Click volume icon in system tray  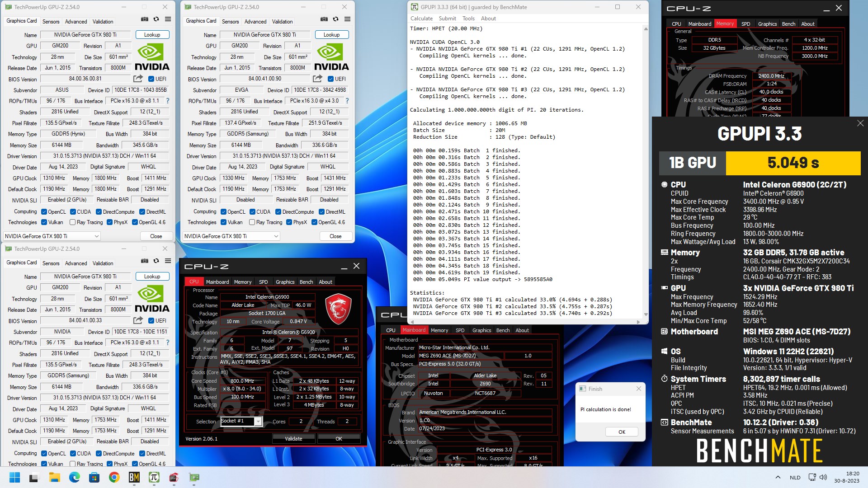pos(823,477)
